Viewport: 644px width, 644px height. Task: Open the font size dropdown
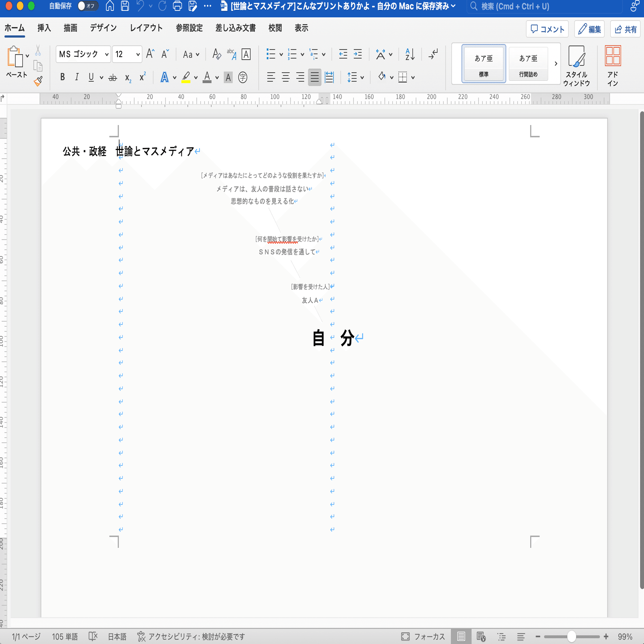138,55
